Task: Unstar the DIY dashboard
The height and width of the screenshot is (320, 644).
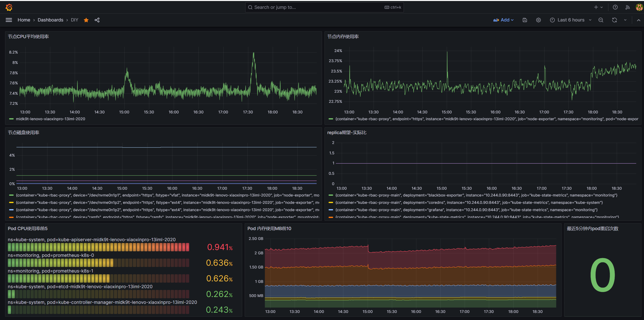Action: tap(86, 20)
